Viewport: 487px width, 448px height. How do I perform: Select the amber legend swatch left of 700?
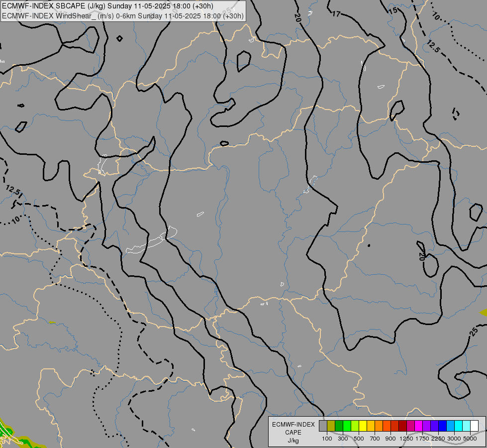pos(371,426)
